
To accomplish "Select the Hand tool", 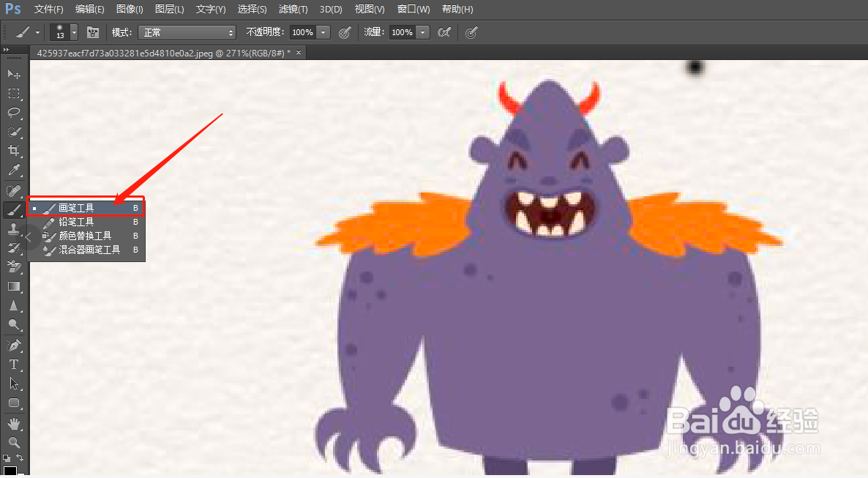I will pos(14,424).
